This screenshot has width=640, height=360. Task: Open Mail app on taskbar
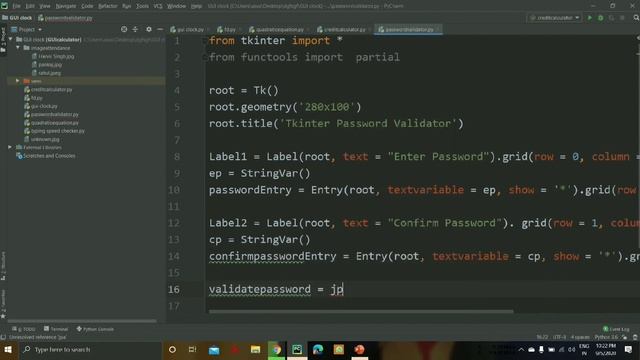[214, 350]
